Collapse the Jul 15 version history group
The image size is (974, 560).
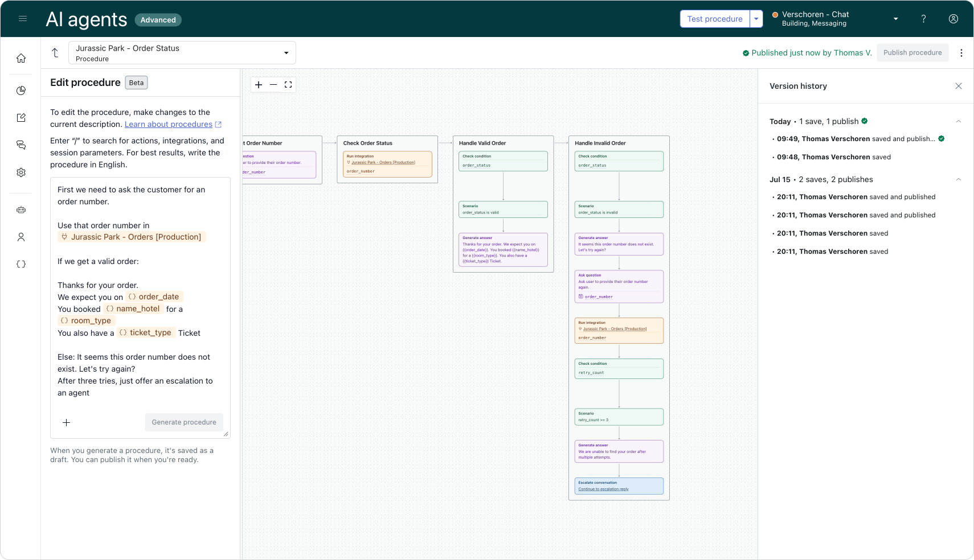tap(958, 179)
